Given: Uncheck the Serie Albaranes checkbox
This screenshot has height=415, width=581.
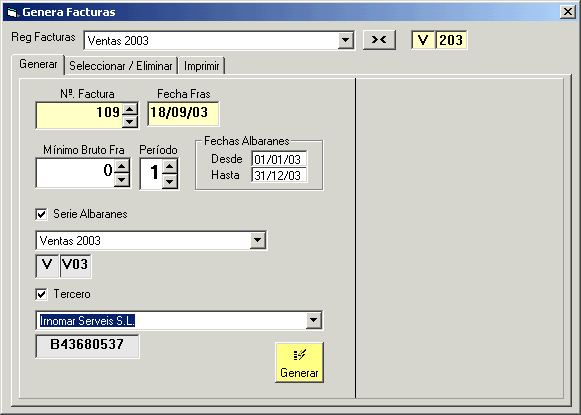Looking at the screenshot, I should coord(42,214).
